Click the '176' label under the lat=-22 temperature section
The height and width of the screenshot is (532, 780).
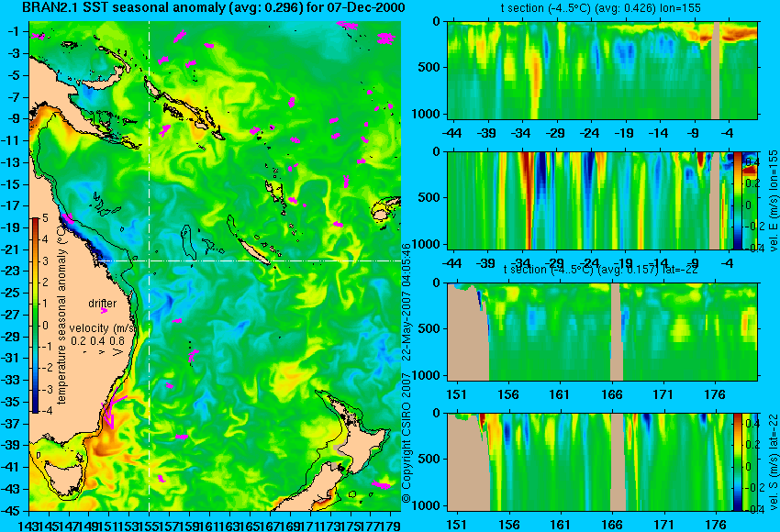tap(716, 394)
